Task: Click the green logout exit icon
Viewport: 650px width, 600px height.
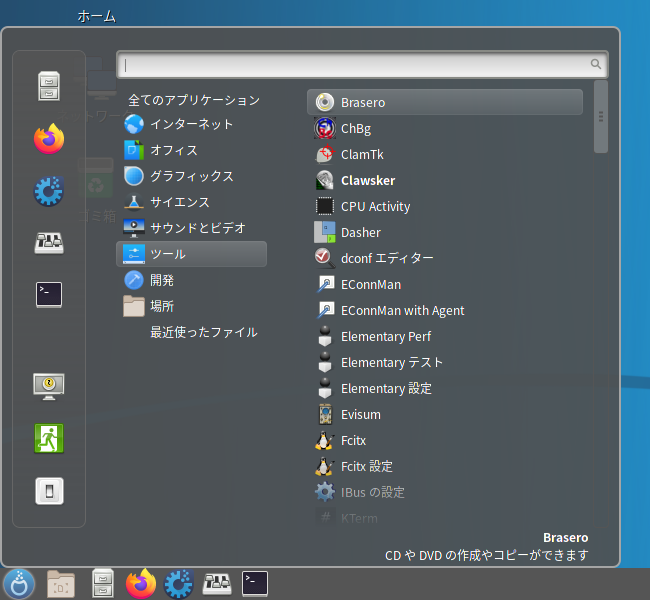Action: click(x=49, y=438)
